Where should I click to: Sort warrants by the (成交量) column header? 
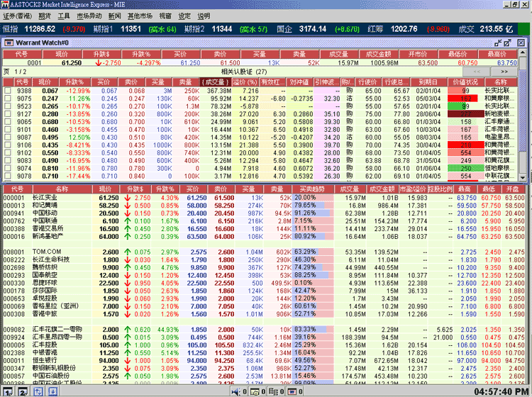pyautogui.click(x=216, y=82)
